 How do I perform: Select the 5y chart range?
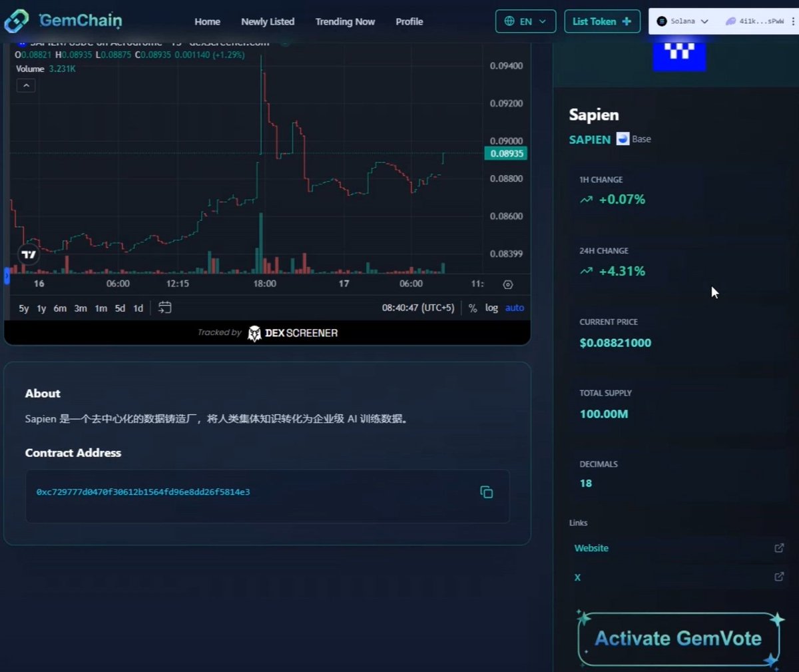pyautogui.click(x=24, y=308)
